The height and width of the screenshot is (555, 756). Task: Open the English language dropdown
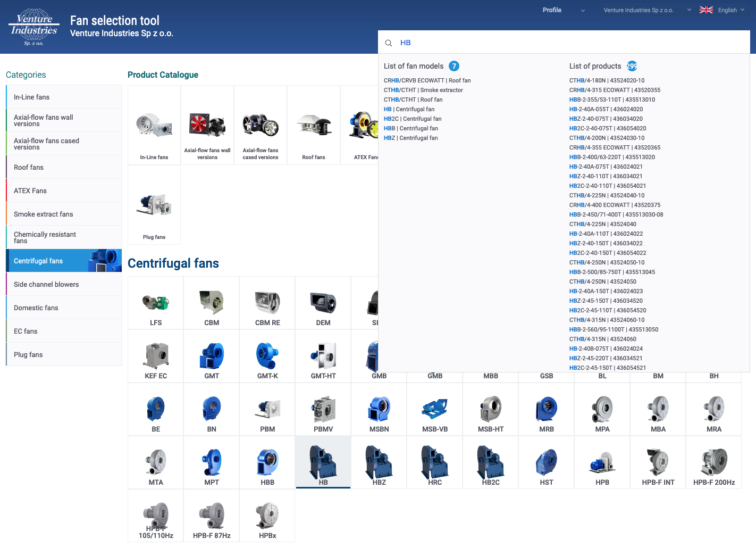[x=731, y=10]
